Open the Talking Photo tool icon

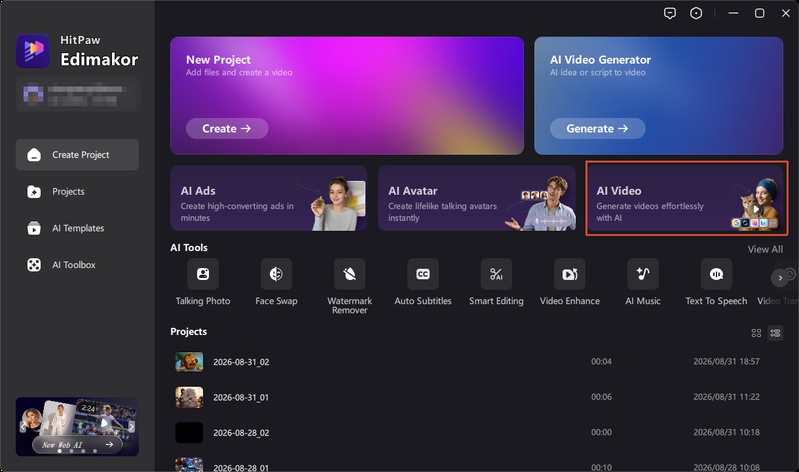click(x=203, y=274)
